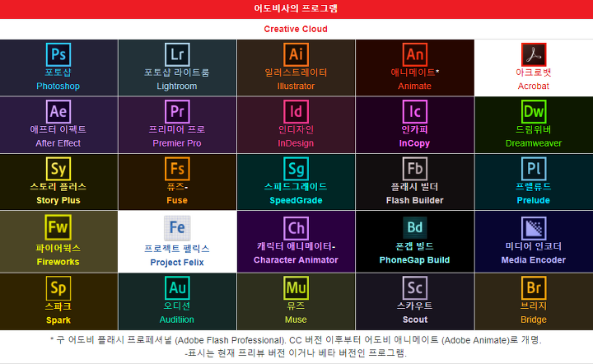Open the Animate text link
Screen dimensions: 593x364
(414, 86)
